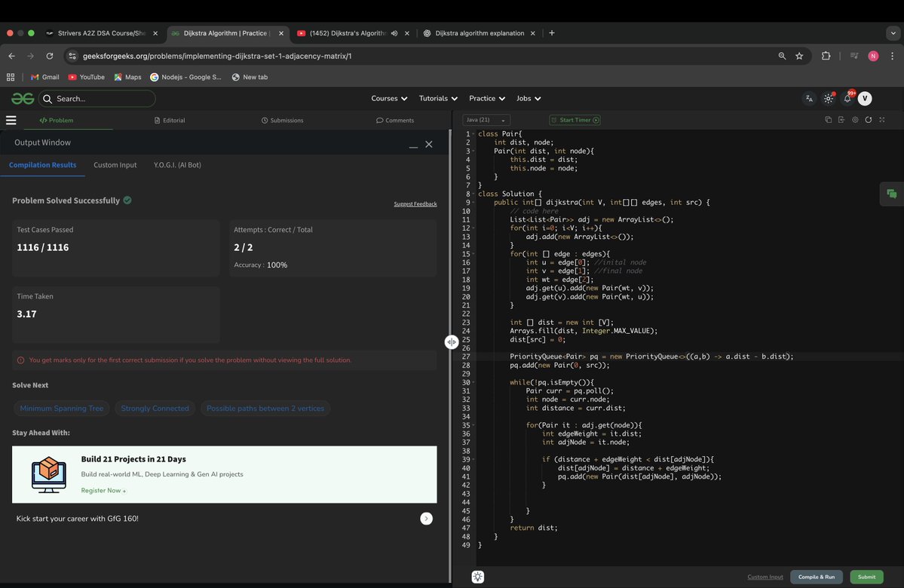Mute the YouTube Dijkstra tab audio
The image size is (904, 588).
click(x=394, y=33)
